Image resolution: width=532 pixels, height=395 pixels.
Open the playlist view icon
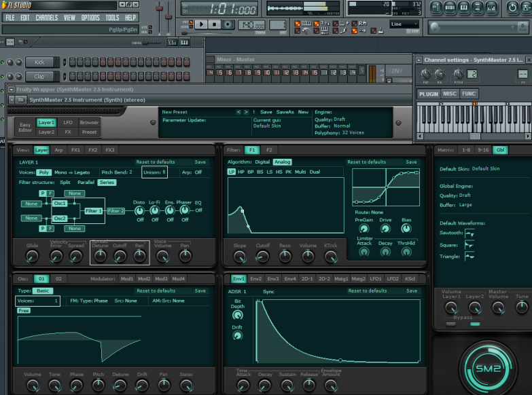pyautogui.click(x=436, y=7)
